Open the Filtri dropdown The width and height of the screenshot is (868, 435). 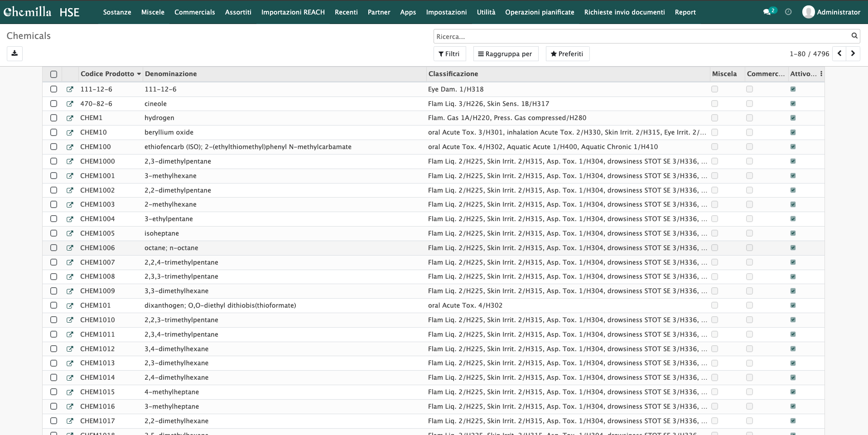click(x=449, y=54)
